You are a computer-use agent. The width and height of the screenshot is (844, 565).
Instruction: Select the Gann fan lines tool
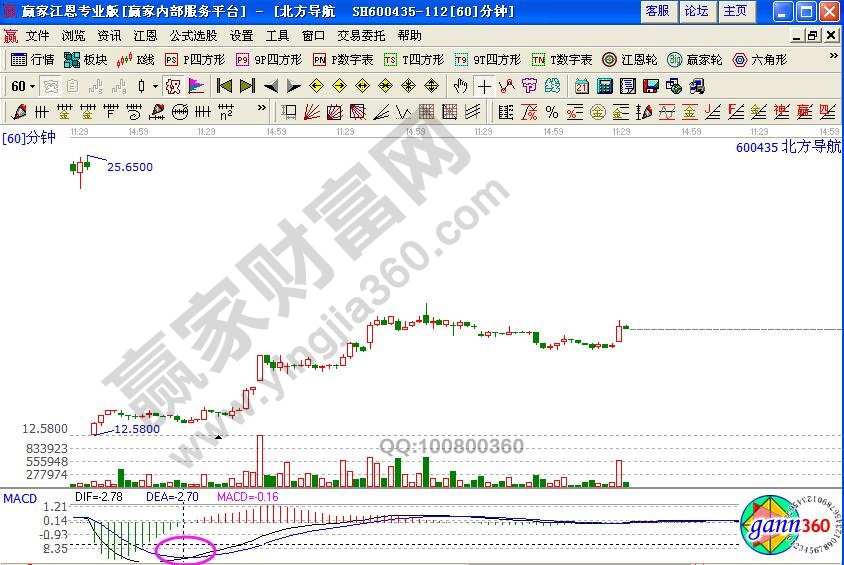pos(312,112)
